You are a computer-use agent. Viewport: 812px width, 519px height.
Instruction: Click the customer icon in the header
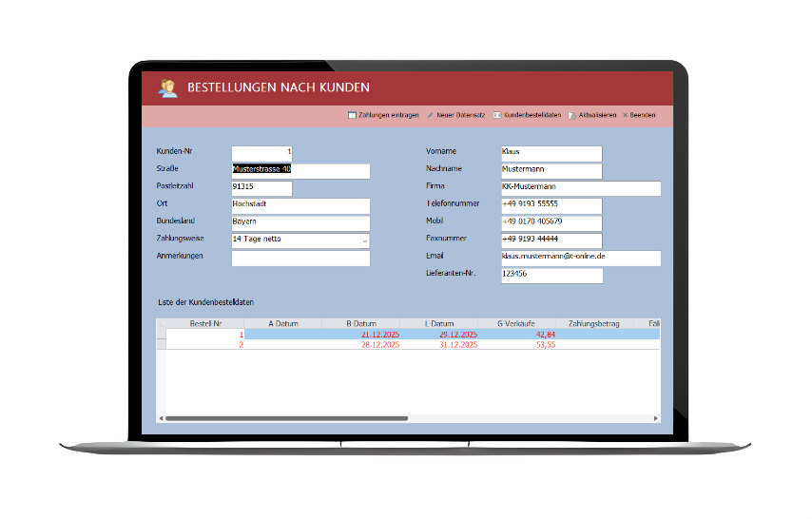[168, 87]
